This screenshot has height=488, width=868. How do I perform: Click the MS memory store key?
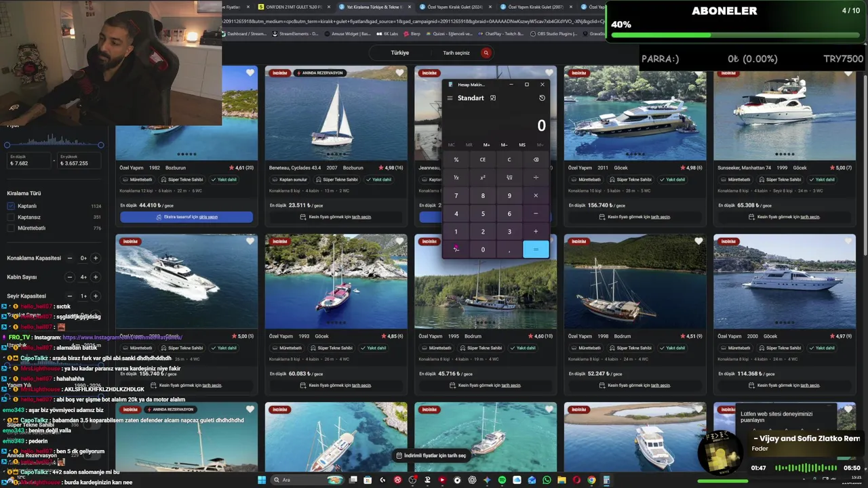pos(522,145)
